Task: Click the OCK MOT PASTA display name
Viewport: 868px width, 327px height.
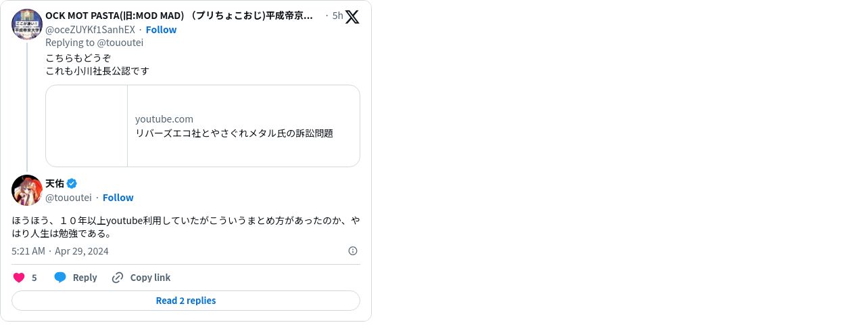Action: (x=179, y=16)
